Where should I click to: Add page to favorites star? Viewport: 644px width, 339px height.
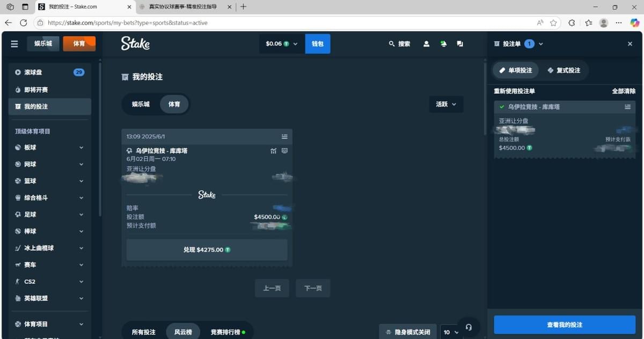[x=553, y=23]
